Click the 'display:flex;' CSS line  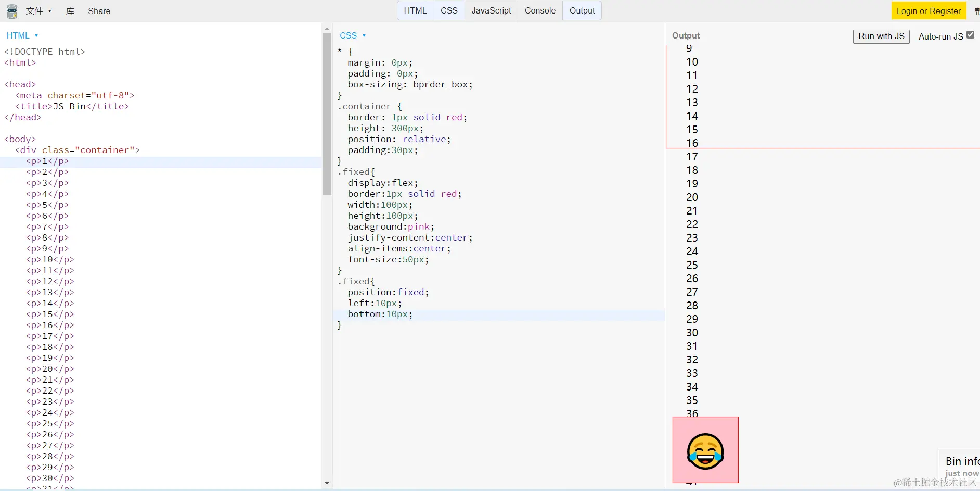pos(383,183)
